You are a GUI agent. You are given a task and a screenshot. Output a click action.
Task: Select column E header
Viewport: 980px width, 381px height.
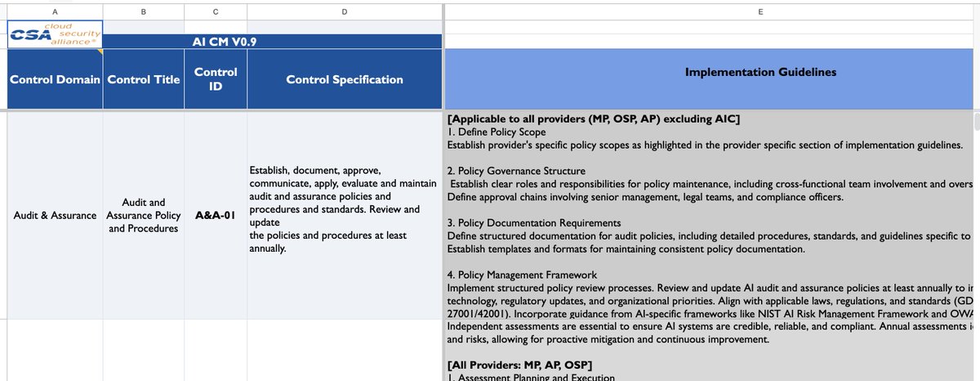tap(760, 11)
